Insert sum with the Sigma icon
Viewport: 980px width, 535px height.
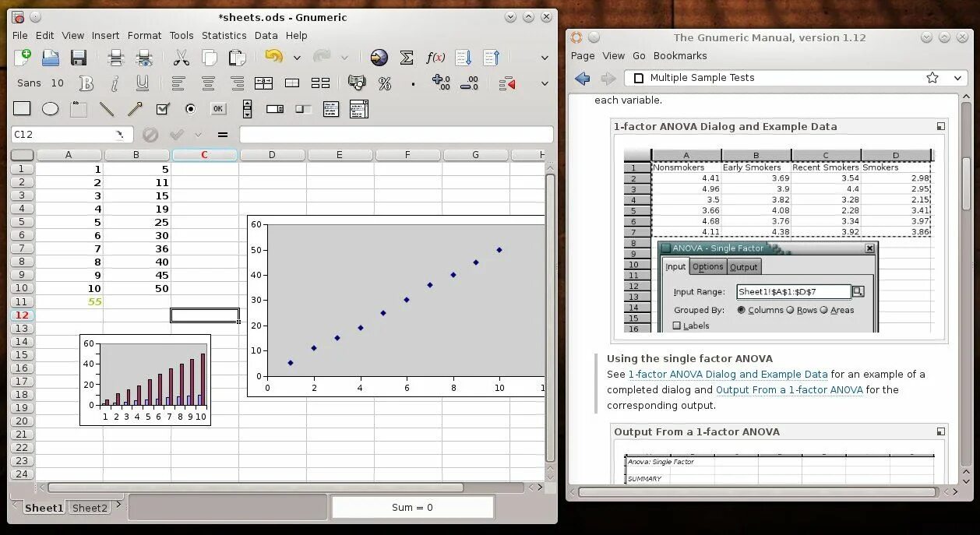pyautogui.click(x=407, y=58)
